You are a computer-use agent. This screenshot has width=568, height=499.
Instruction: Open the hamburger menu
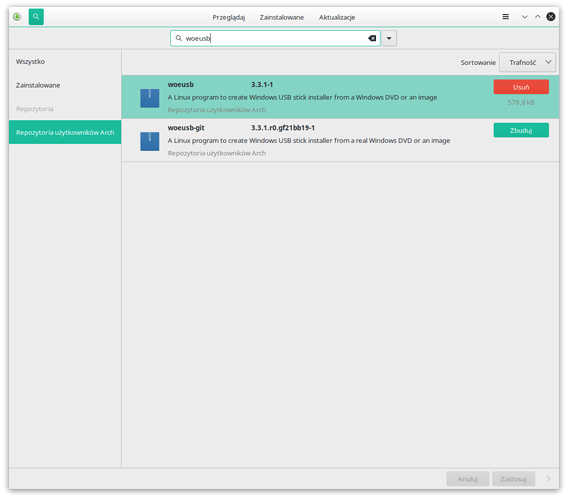506,17
